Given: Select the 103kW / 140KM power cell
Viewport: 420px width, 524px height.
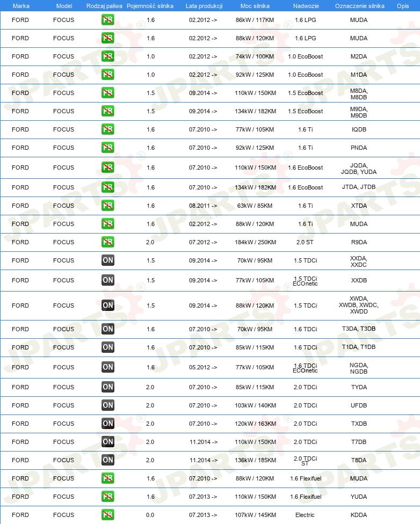Looking at the screenshot, I should (x=256, y=405).
